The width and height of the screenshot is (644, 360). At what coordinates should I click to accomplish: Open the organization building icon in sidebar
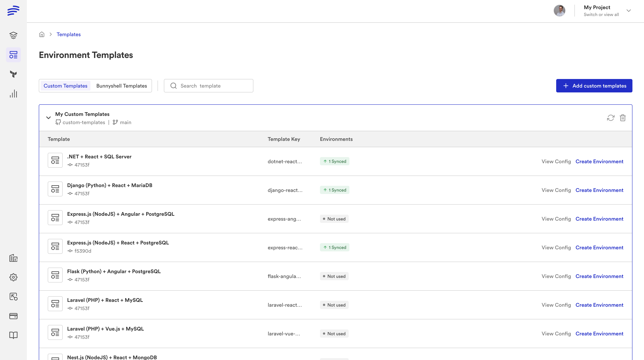(x=13, y=258)
